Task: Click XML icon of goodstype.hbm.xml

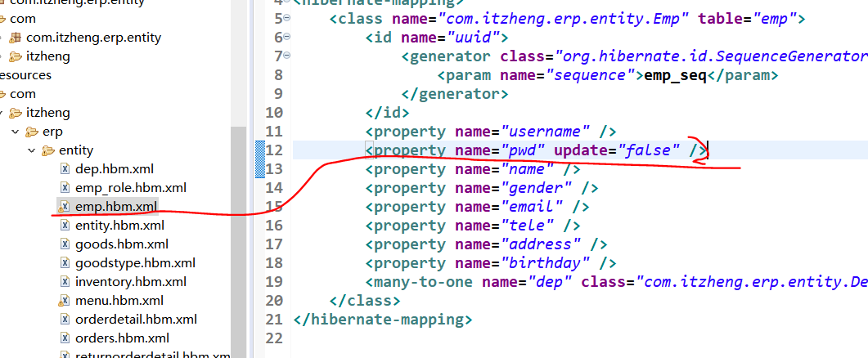Action: [64, 263]
